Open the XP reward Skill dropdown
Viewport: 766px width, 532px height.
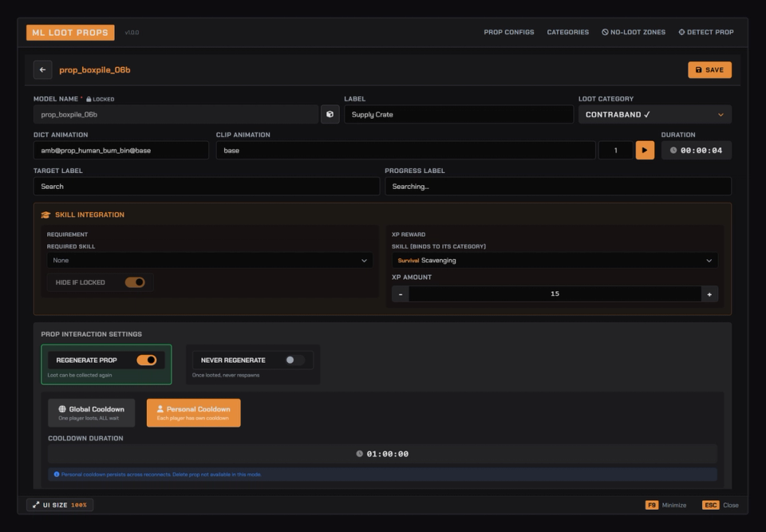pyautogui.click(x=555, y=260)
